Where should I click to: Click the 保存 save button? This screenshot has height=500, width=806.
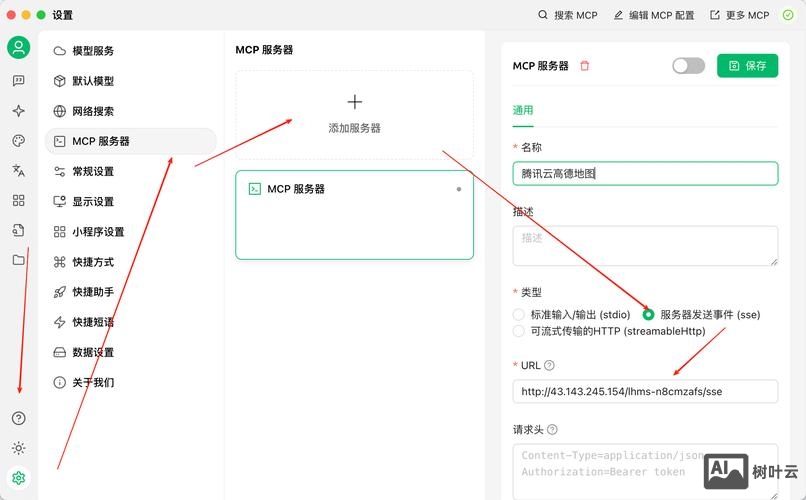click(747, 66)
